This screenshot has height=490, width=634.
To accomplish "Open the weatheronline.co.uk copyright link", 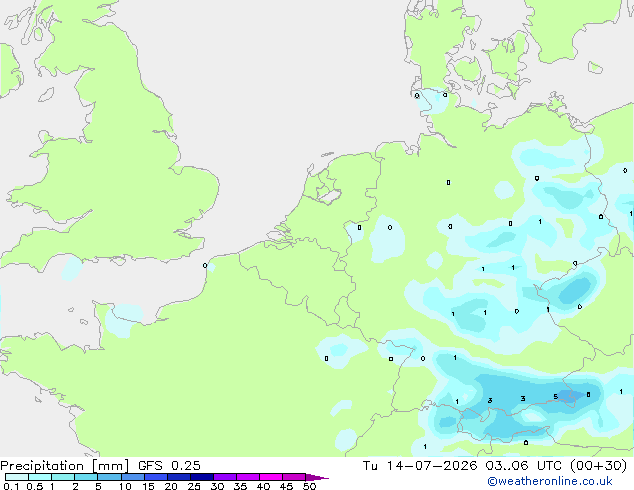I will click(550, 481).
